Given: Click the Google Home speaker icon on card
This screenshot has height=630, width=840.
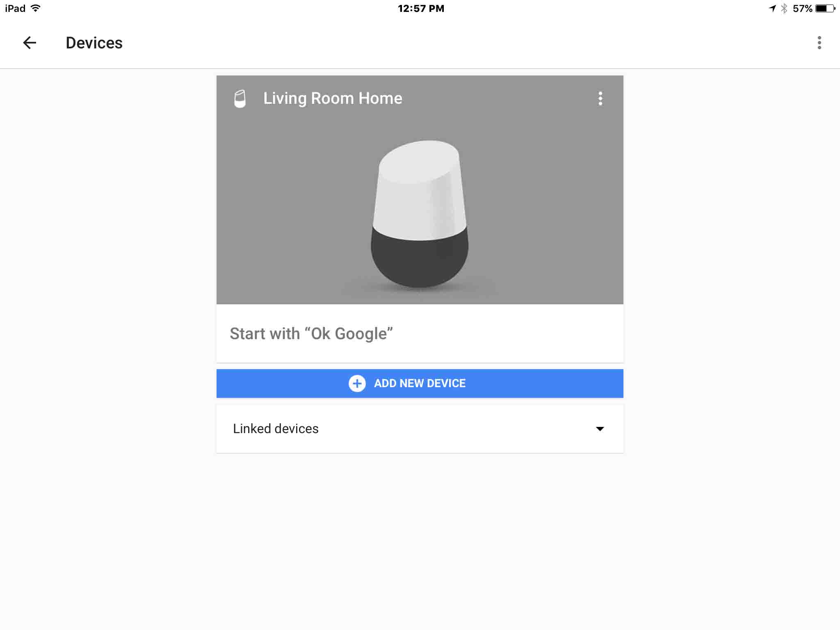Looking at the screenshot, I should [x=240, y=98].
